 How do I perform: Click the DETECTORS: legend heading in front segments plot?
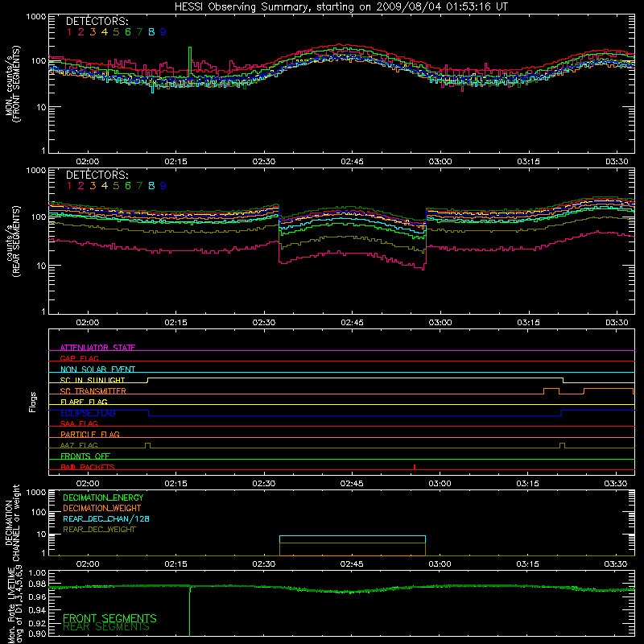[97, 21]
